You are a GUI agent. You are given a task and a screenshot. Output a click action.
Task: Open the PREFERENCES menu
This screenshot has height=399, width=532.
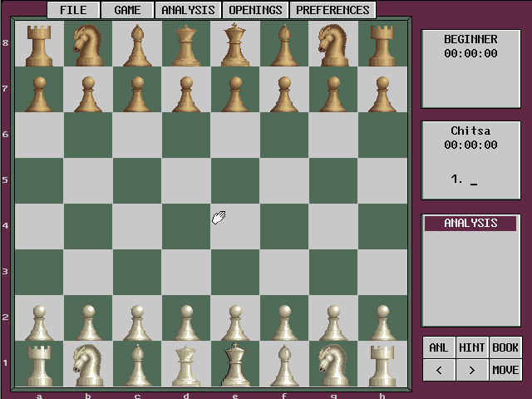pos(332,10)
